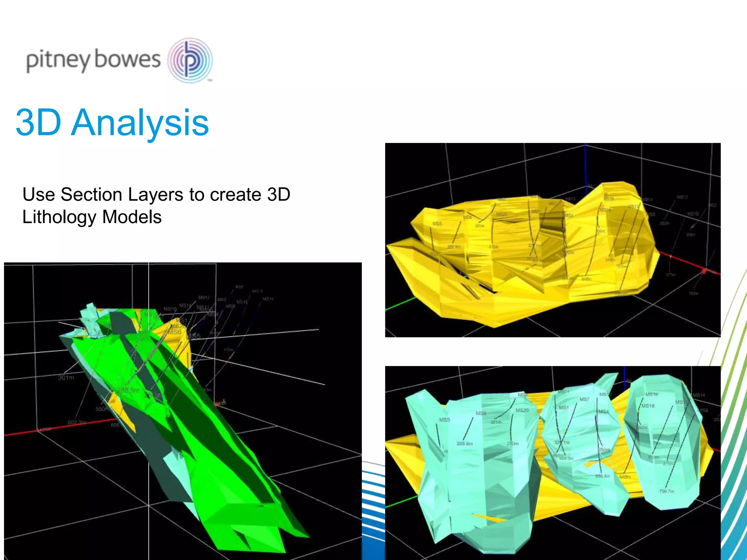The image size is (747, 560).
Task: Open the yellow lithology model image
Action: point(553,240)
